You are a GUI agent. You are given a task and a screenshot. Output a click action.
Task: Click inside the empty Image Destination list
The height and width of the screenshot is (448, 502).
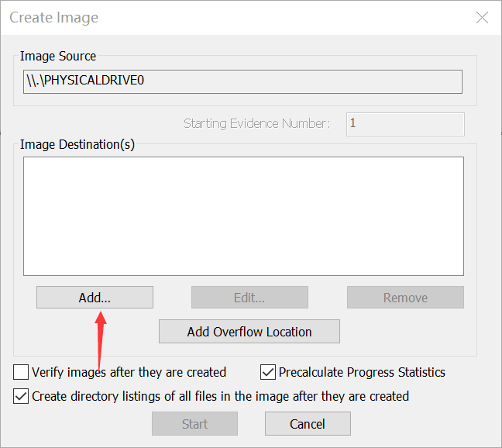(x=243, y=216)
